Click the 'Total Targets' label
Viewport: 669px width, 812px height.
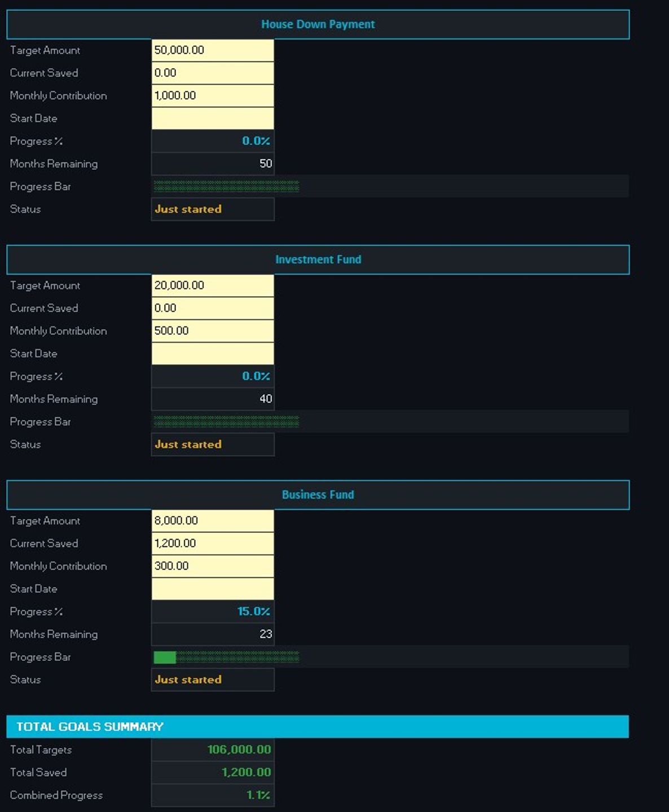coord(41,749)
